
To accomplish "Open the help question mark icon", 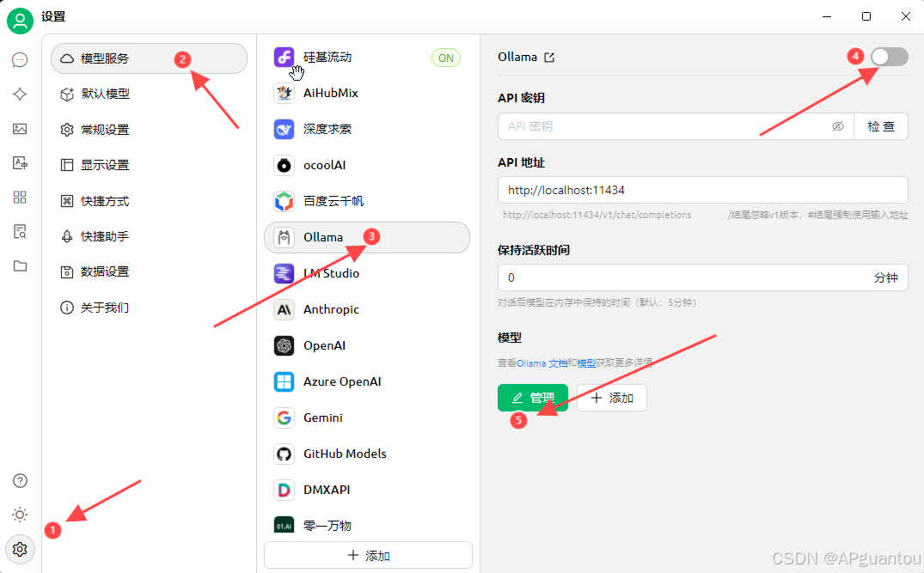I will [x=20, y=480].
